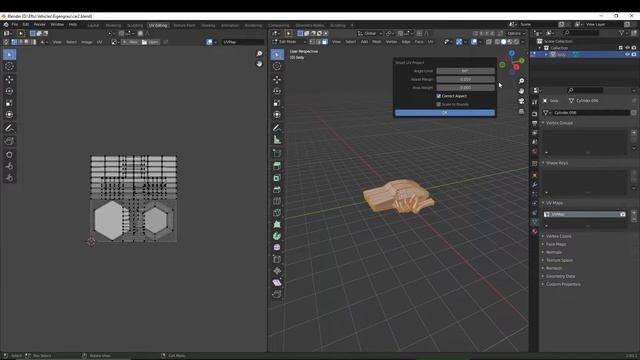Select the Smooth tool

pos(277,247)
